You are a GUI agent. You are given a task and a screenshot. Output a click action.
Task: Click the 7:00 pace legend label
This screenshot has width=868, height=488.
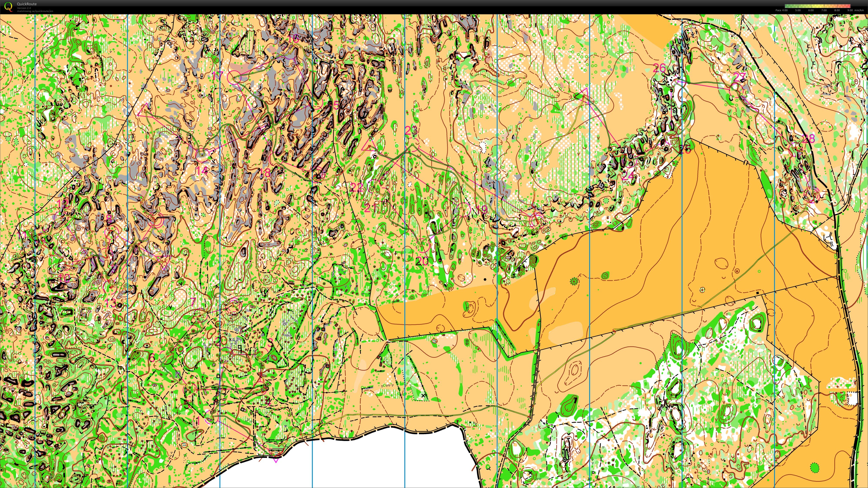[824, 10]
